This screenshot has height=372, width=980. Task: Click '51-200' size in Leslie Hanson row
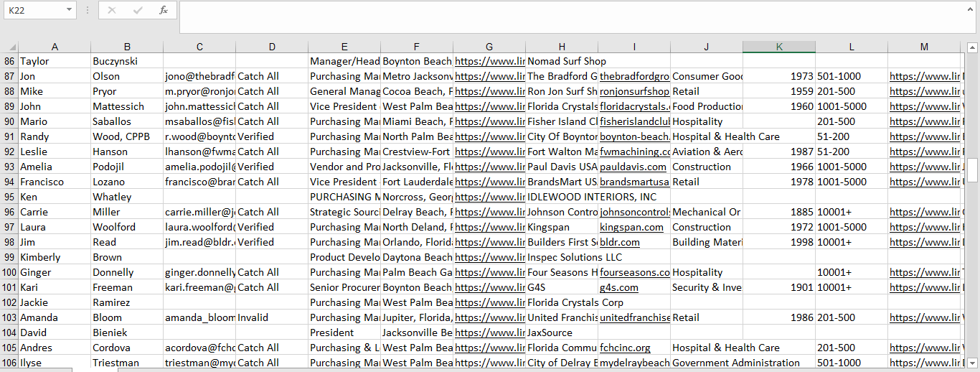(x=852, y=152)
